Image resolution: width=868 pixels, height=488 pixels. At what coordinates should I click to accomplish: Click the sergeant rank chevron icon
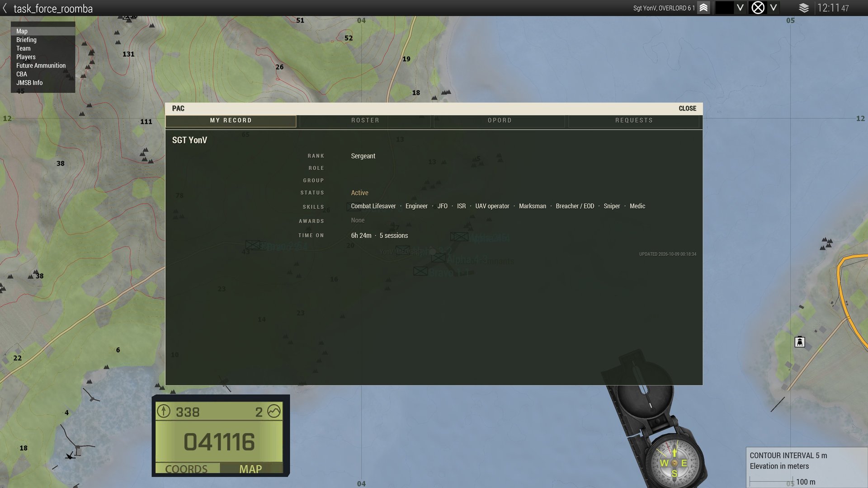pyautogui.click(x=703, y=8)
